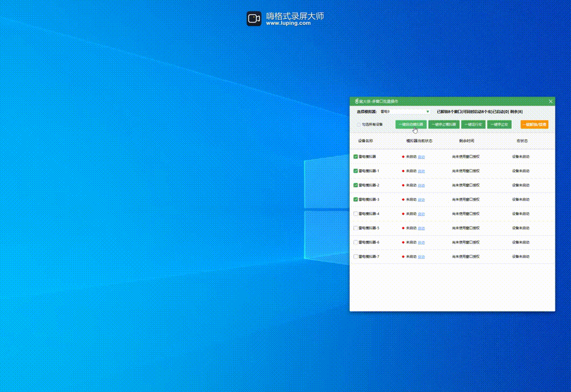The height and width of the screenshot is (392, 571).
Task: Click the 启动 link for 雷电模拟器-5
Action: pos(421,228)
